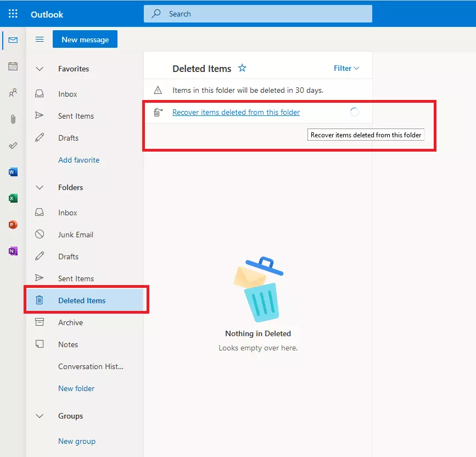Launch Word from the left rail
Screen dimensions: 476x457
(x=13, y=172)
